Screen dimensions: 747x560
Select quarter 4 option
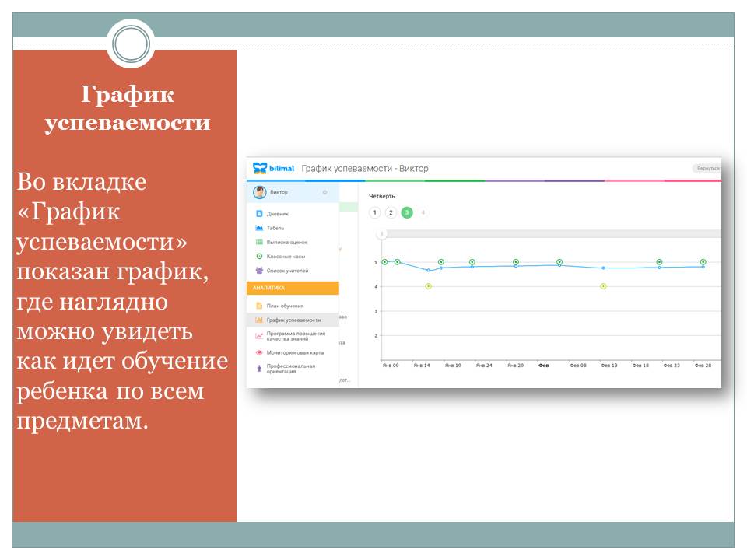(423, 212)
